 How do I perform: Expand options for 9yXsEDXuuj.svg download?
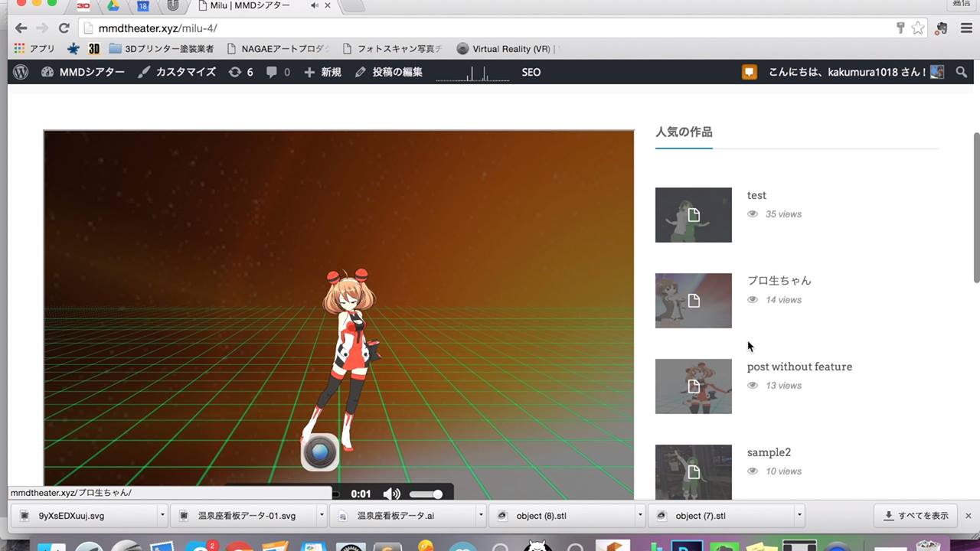point(162,516)
